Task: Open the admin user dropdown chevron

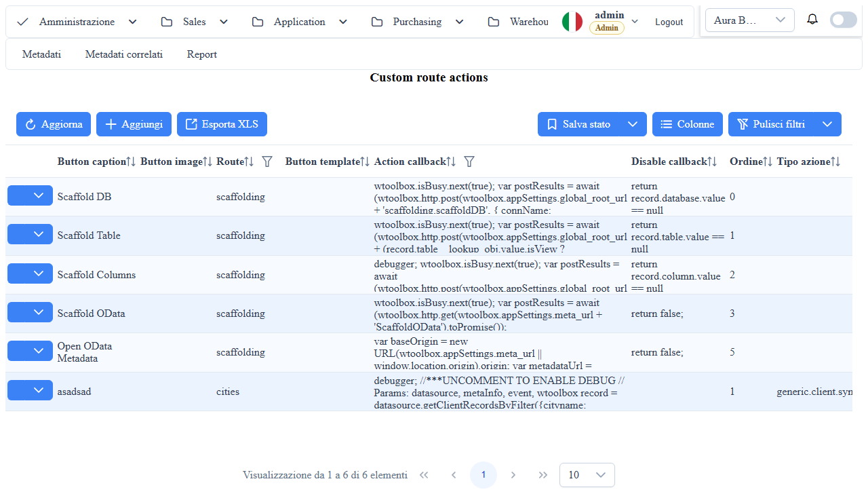Action: (635, 22)
